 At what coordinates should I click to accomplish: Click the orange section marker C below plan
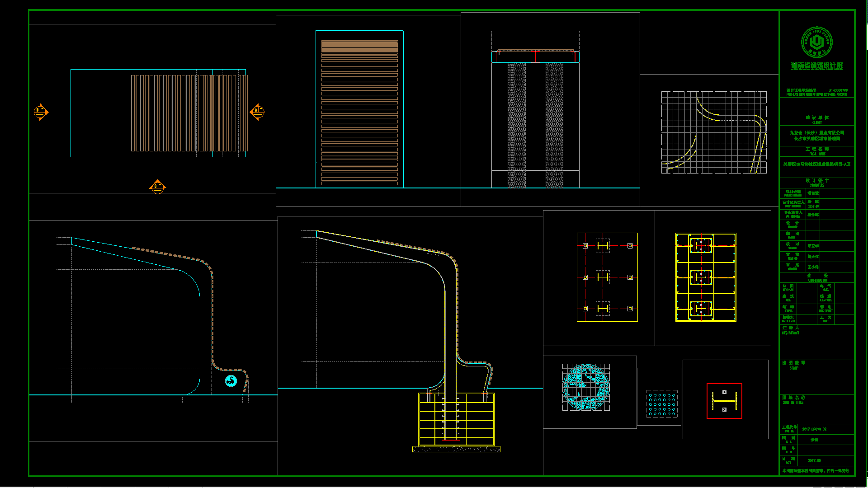pyautogui.click(x=157, y=187)
